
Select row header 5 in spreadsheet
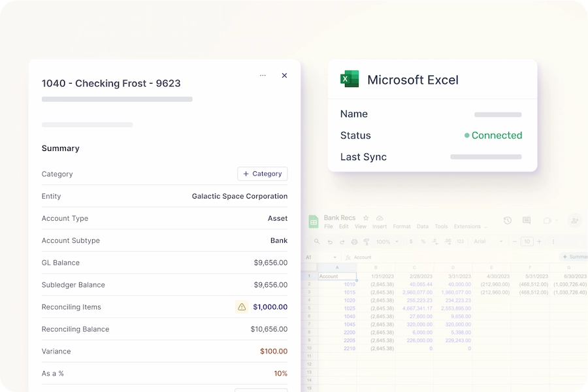point(310,308)
